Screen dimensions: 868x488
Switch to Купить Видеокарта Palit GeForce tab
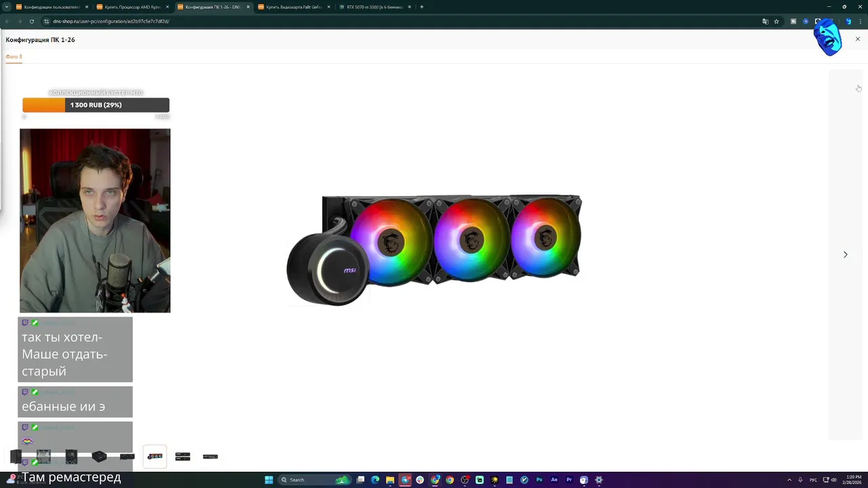pyautogui.click(x=294, y=7)
